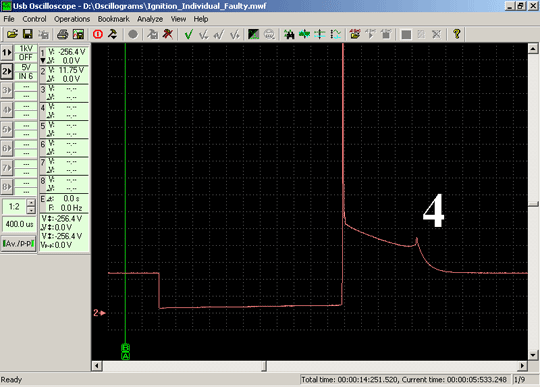Click the binoculars search icon
The image size is (540, 387).
[x=289, y=34]
